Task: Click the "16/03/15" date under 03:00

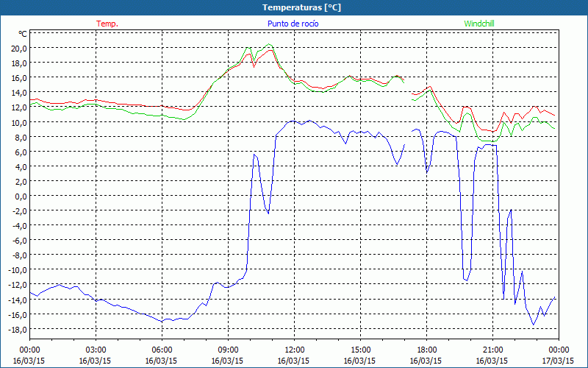Action: point(96,361)
